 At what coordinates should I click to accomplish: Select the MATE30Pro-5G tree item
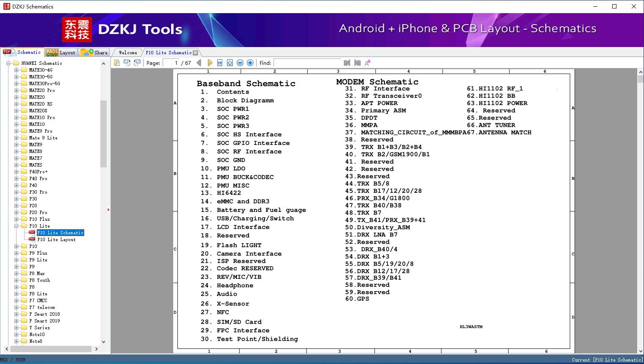click(x=44, y=83)
